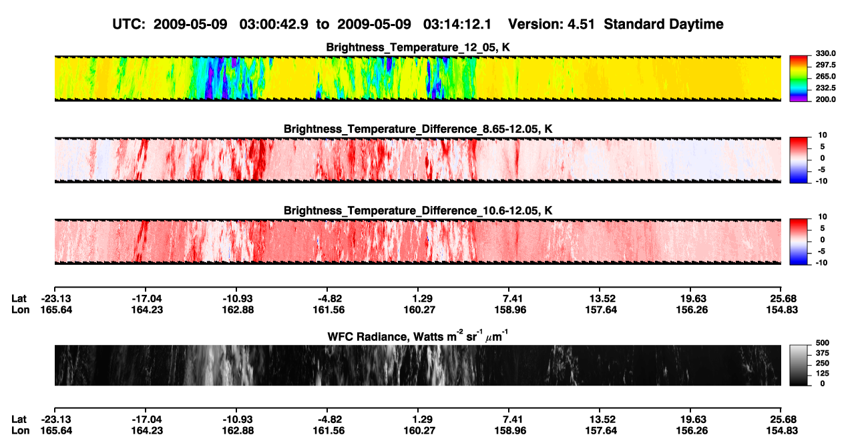Click the 125 label on radiance scale

[822, 374]
